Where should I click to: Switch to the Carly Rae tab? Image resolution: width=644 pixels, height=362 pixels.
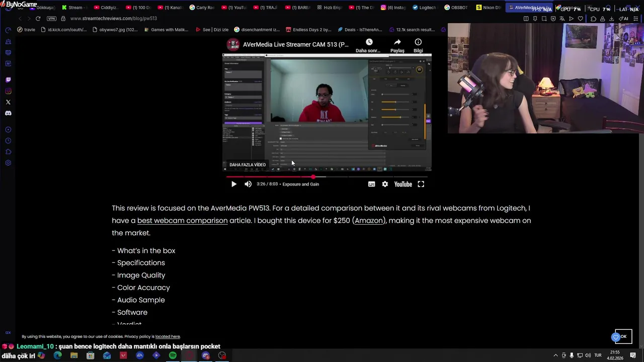pyautogui.click(x=202, y=8)
